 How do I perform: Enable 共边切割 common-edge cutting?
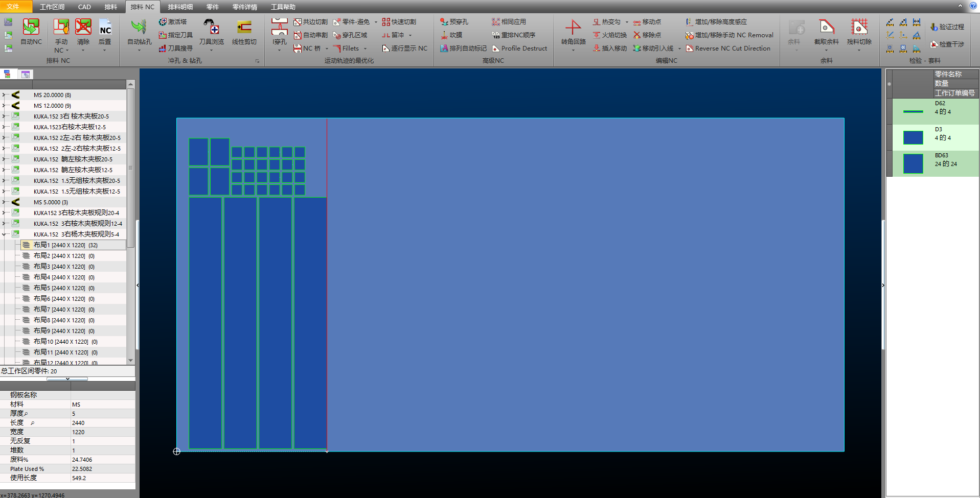[311, 22]
